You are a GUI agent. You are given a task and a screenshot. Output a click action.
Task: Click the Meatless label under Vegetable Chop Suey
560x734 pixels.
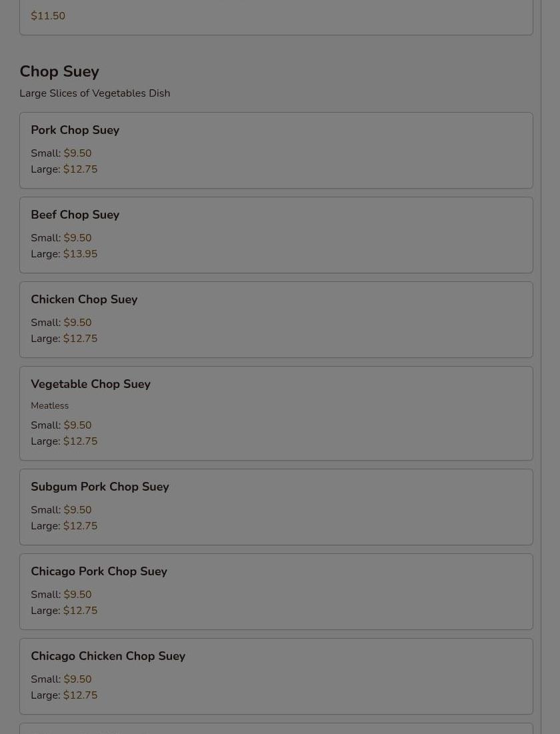click(x=49, y=405)
